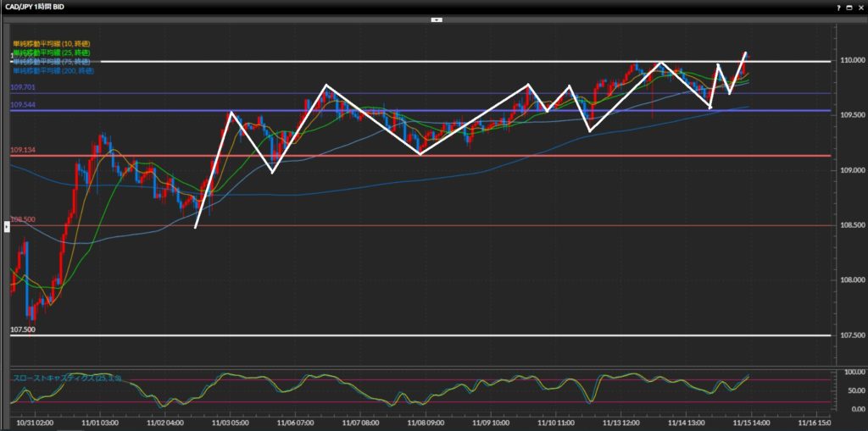The height and width of the screenshot is (431, 868).
Task: Select the white 107.500 support line label
Action: click(23, 330)
